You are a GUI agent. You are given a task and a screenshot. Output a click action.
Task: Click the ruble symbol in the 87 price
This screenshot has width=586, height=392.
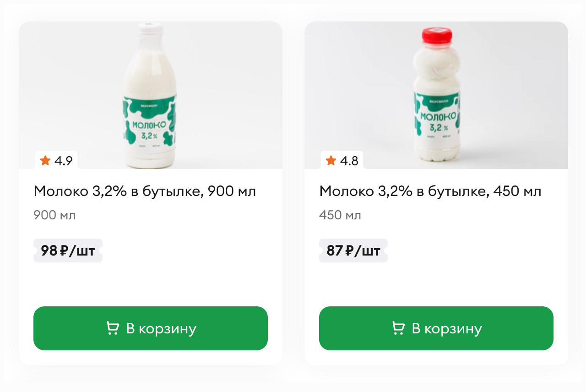[x=349, y=250]
